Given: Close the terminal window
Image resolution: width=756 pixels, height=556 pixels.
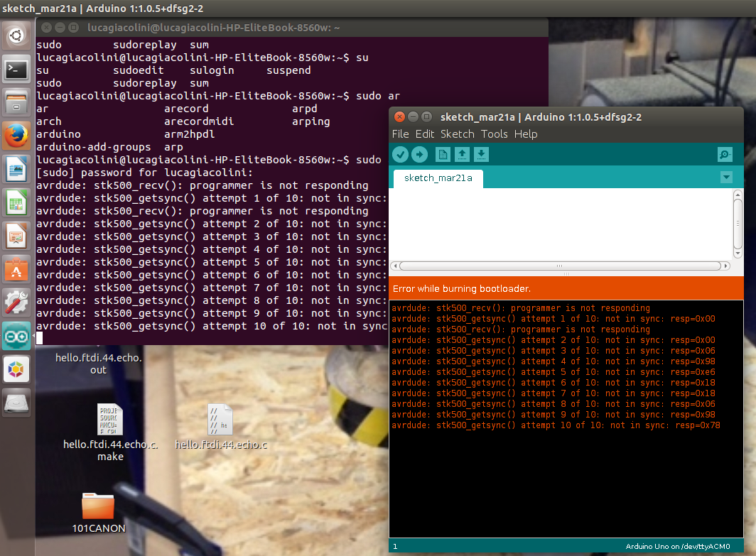Looking at the screenshot, I should pos(46,28).
